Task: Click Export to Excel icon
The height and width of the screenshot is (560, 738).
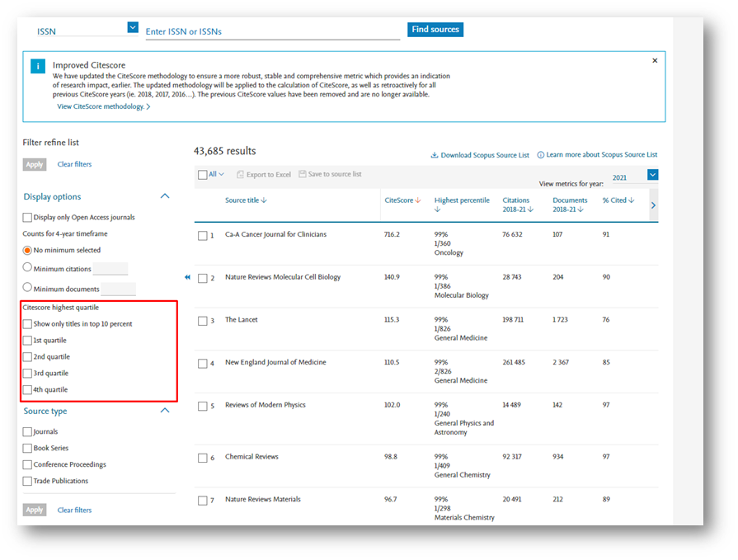Action: pos(241,175)
